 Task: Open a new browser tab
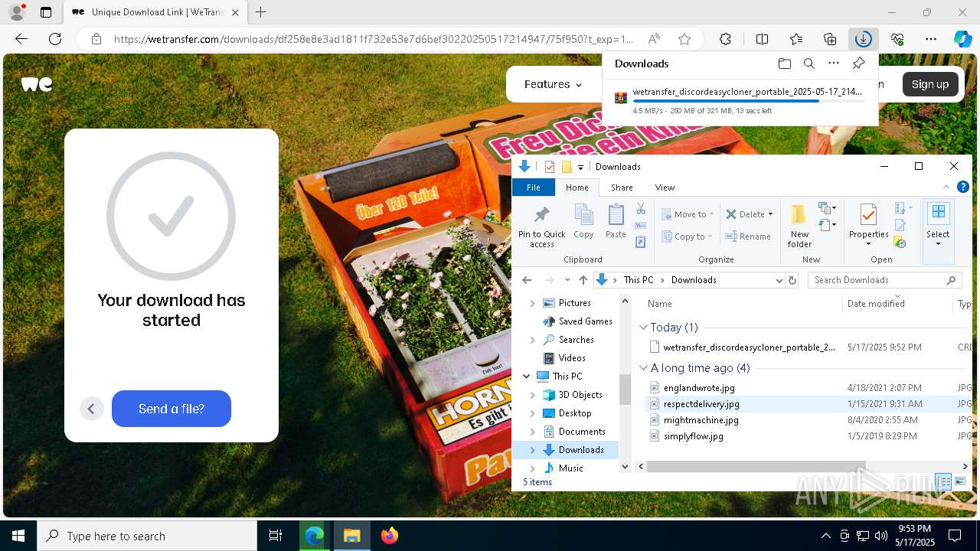coord(261,12)
